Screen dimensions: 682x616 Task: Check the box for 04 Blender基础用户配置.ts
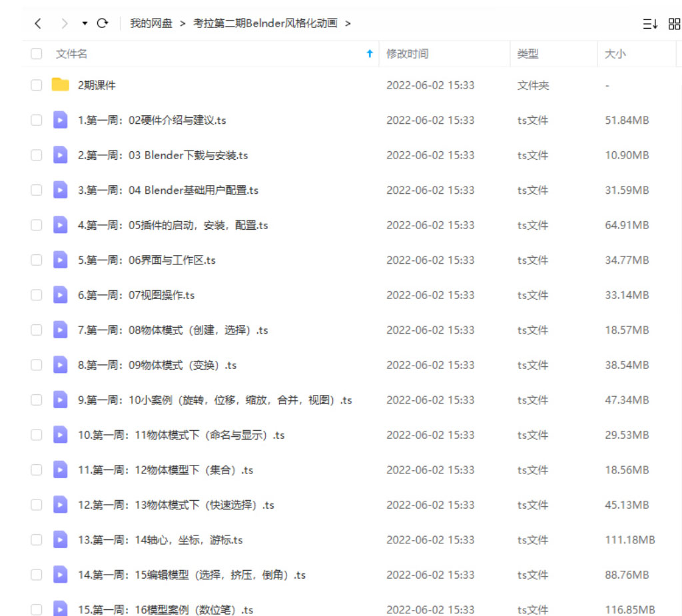37,190
